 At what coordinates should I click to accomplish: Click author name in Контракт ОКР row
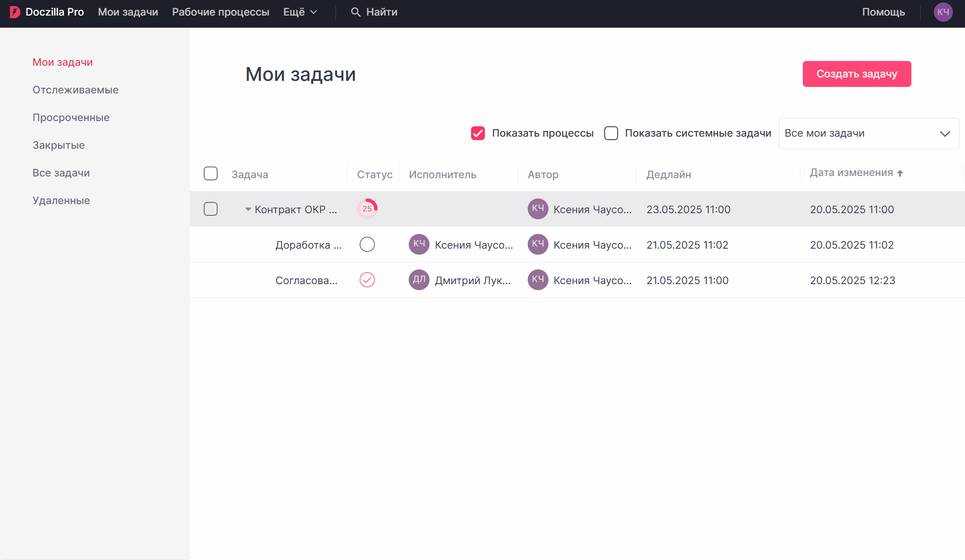593,209
